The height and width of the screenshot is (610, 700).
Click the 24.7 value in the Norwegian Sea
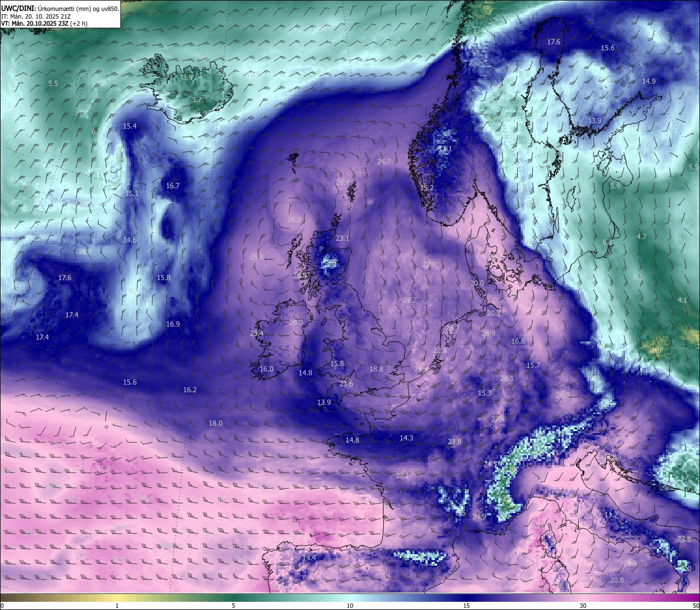(x=384, y=161)
